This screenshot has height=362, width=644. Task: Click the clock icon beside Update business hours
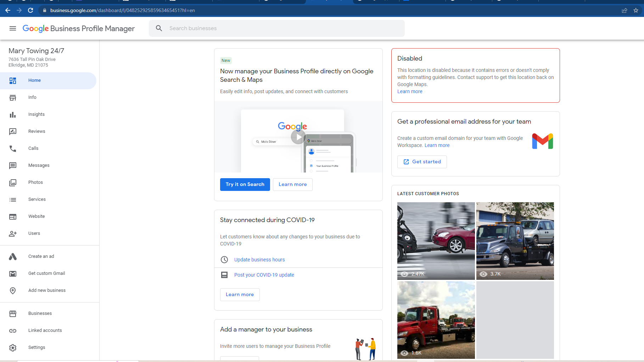click(224, 260)
